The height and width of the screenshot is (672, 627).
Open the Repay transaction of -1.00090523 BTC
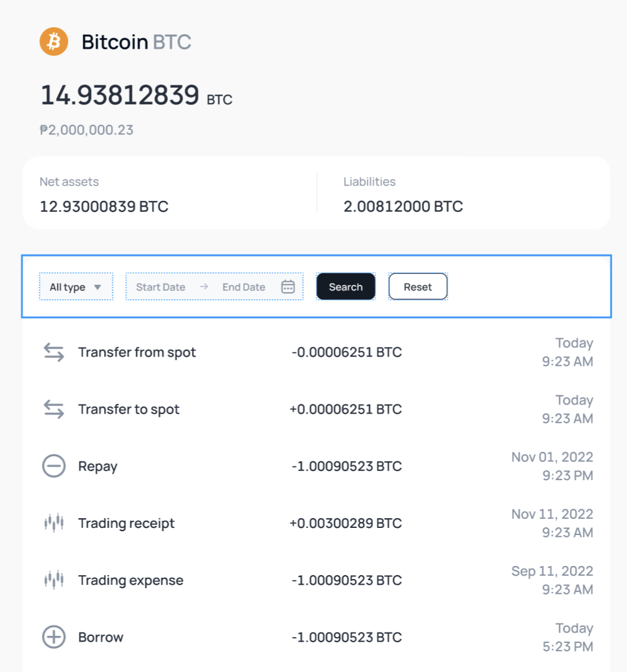317,466
